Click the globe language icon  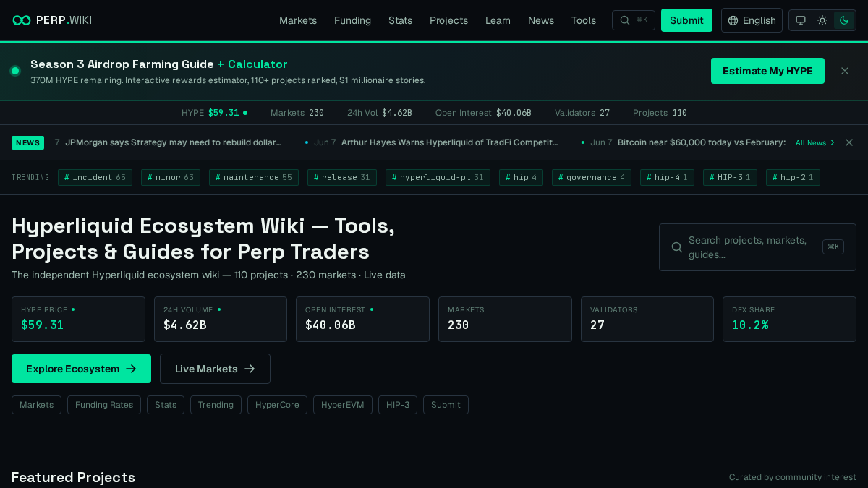pos(733,20)
